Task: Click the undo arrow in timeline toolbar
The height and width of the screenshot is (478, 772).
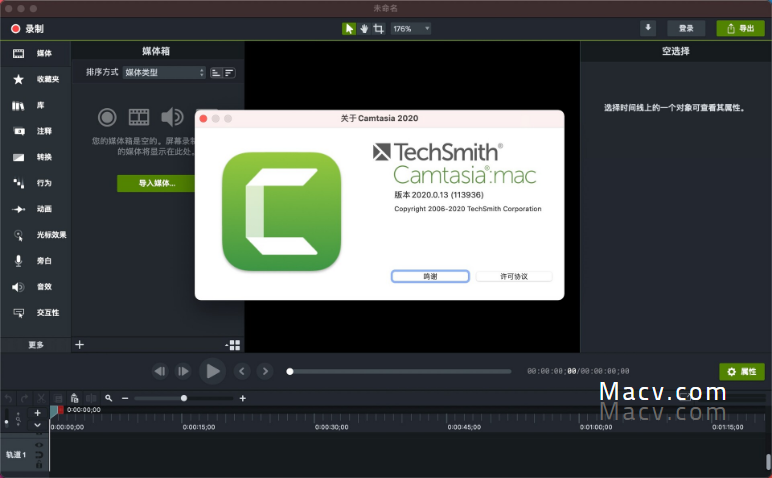Action: (x=8, y=398)
